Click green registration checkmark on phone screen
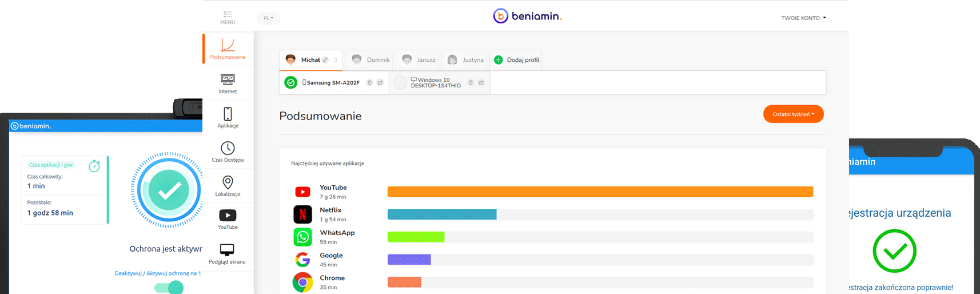Viewport: 980px width, 294px height. click(x=894, y=251)
